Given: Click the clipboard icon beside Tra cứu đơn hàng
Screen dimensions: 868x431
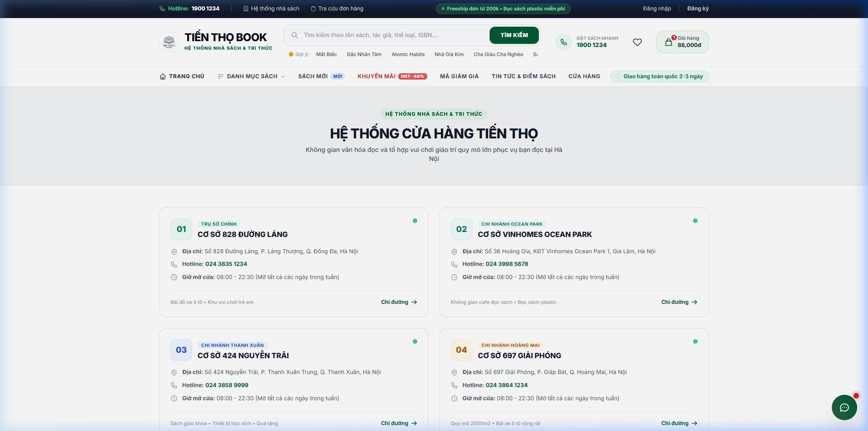Looking at the screenshot, I should pyautogui.click(x=313, y=9).
